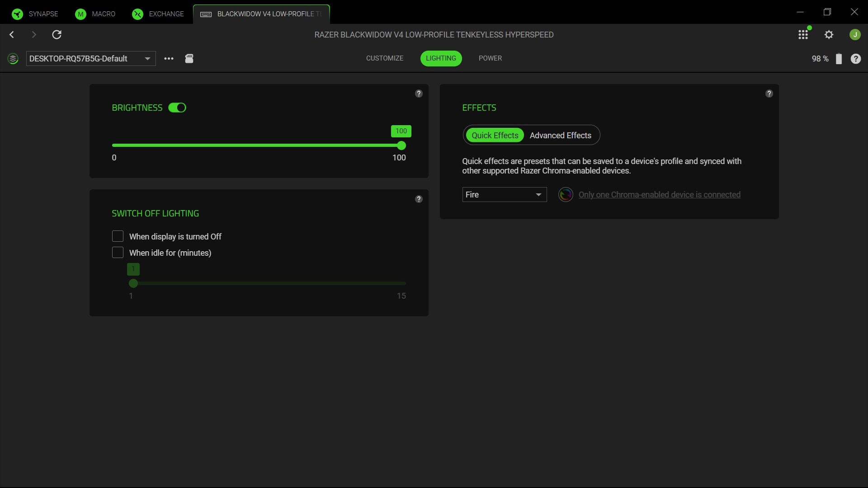The image size is (868, 488).
Task: Enable When display is turned Off
Action: 118,236
